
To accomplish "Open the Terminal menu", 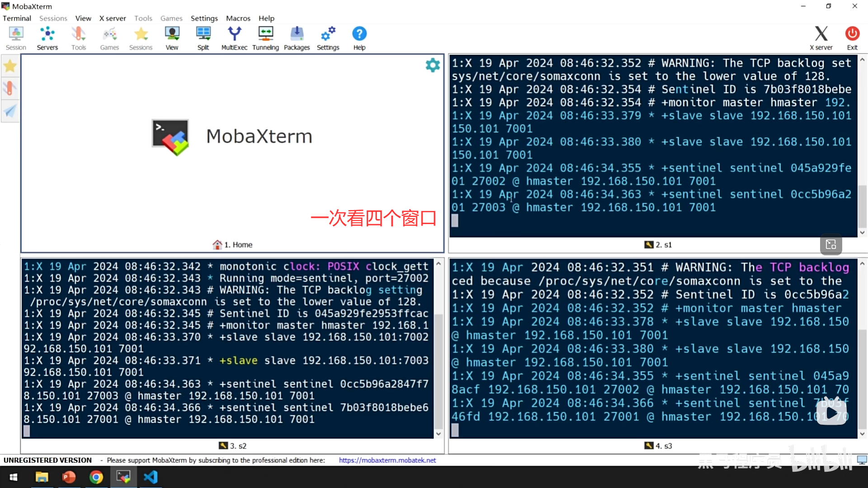I will (17, 19).
